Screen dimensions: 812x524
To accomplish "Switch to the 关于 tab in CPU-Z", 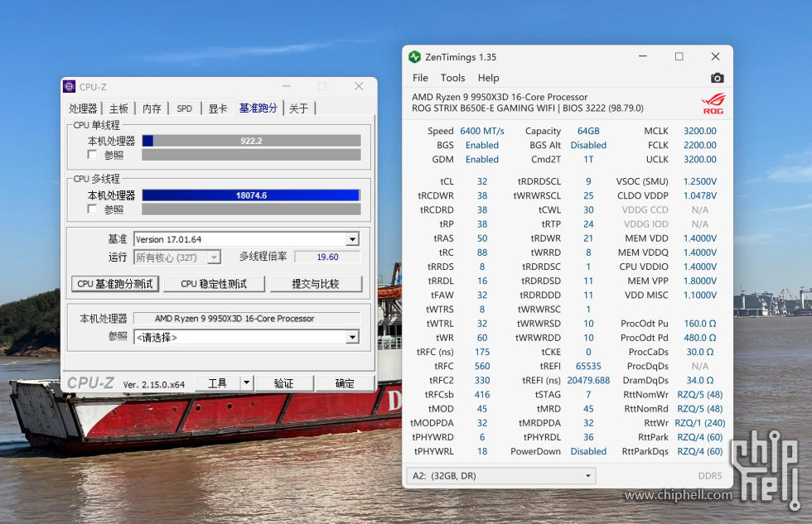I will [x=299, y=108].
